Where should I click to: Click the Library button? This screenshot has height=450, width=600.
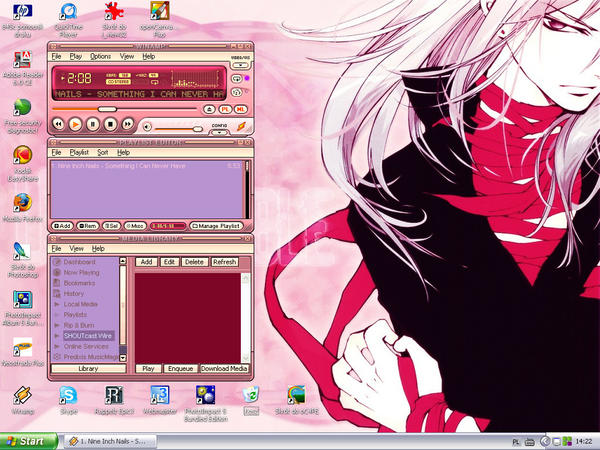[x=88, y=368]
